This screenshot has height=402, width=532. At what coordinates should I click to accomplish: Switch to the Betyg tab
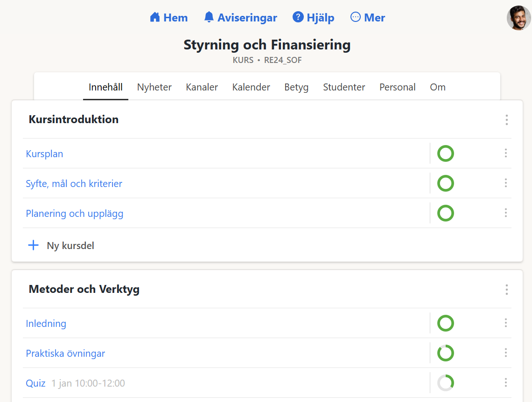tap(296, 87)
